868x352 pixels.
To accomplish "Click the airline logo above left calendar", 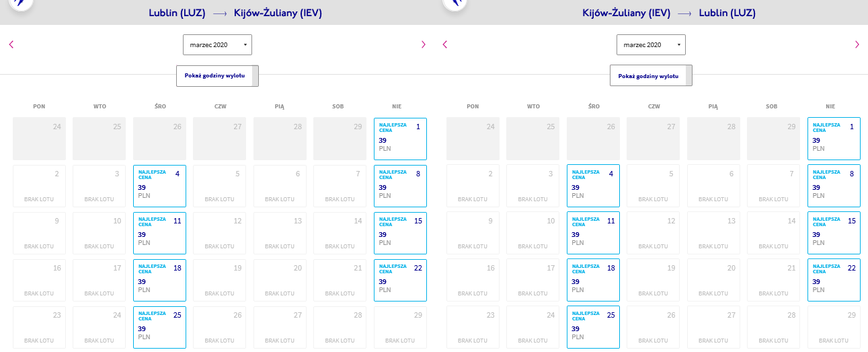I will [x=20, y=3].
